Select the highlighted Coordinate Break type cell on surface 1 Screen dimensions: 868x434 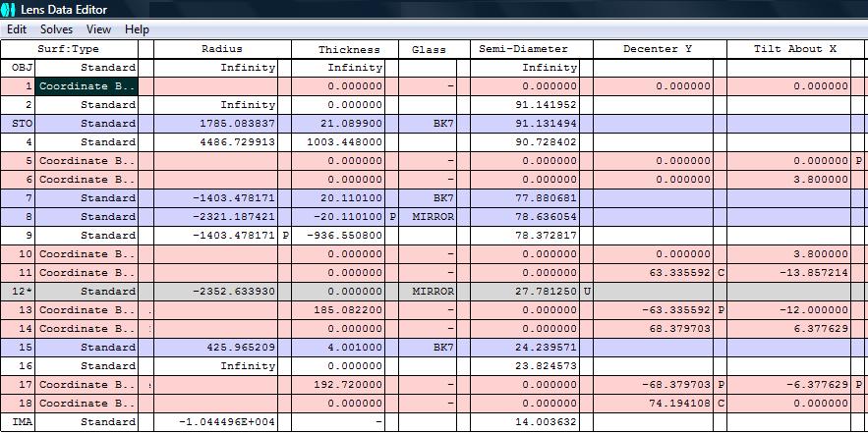pyautogui.click(x=87, y=86)
